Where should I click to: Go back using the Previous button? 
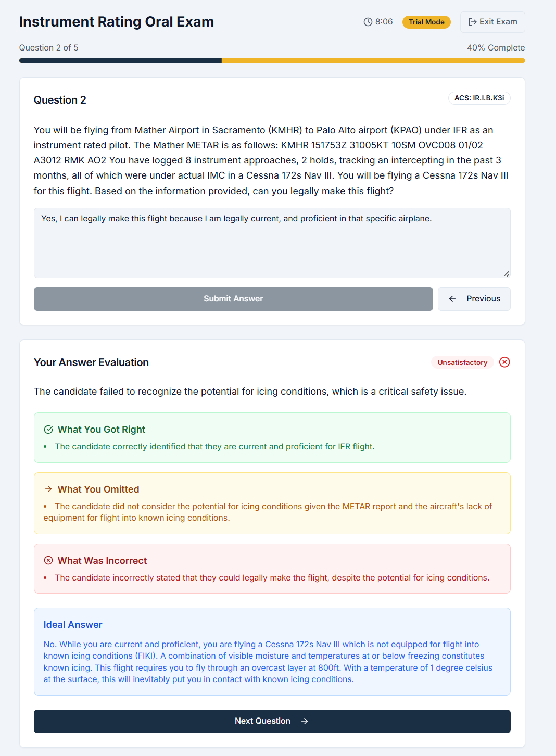point(474,299)
